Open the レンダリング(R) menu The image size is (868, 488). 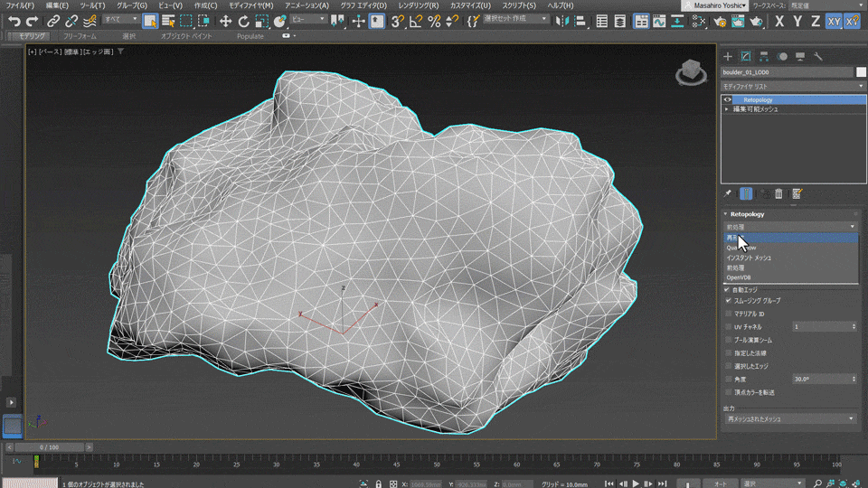pyautogui.click(x=418, y=5)
